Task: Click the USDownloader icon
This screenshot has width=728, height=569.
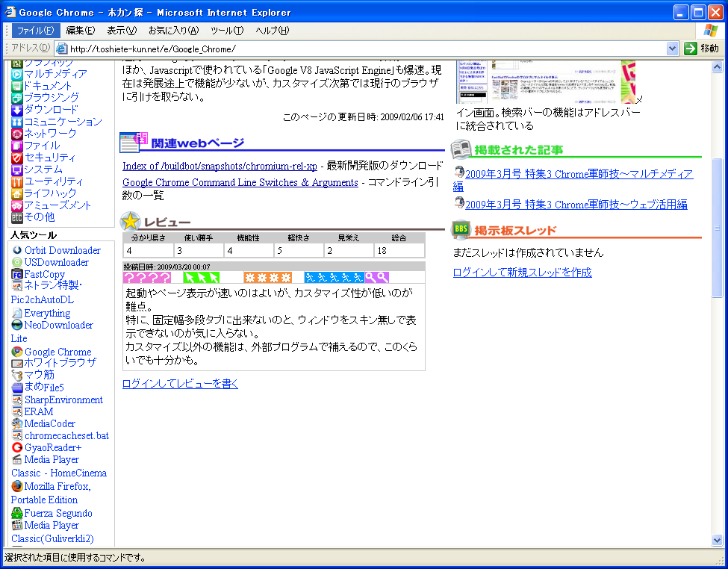Action: 17,262
